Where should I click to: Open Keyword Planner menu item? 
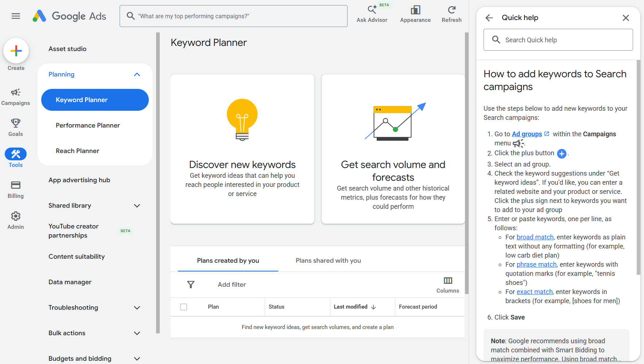(95, 100)
